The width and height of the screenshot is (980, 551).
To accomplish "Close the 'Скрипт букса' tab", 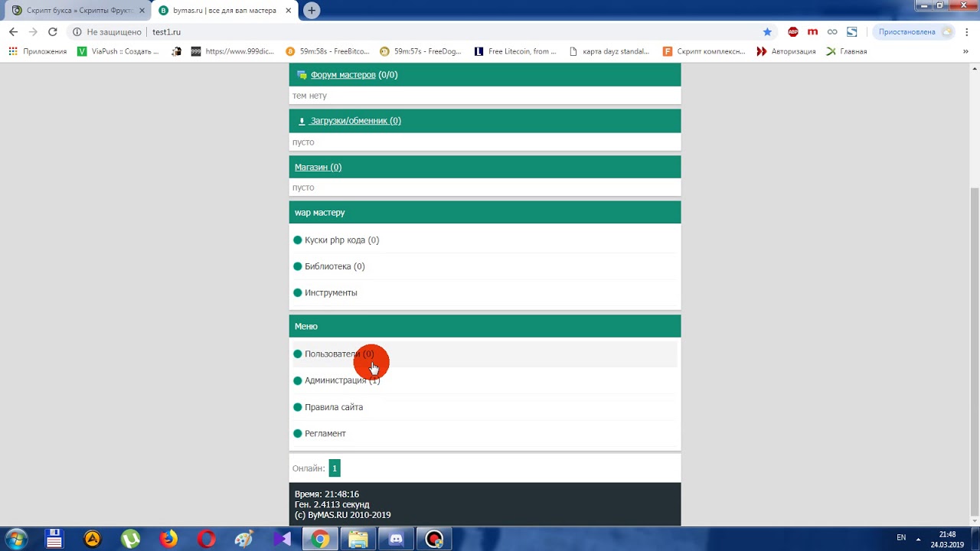I will tap(142, 11).
